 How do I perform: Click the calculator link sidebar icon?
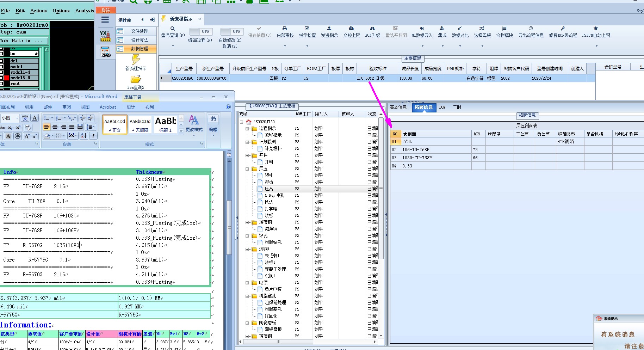pyautogui.click(x=105, y=52)
